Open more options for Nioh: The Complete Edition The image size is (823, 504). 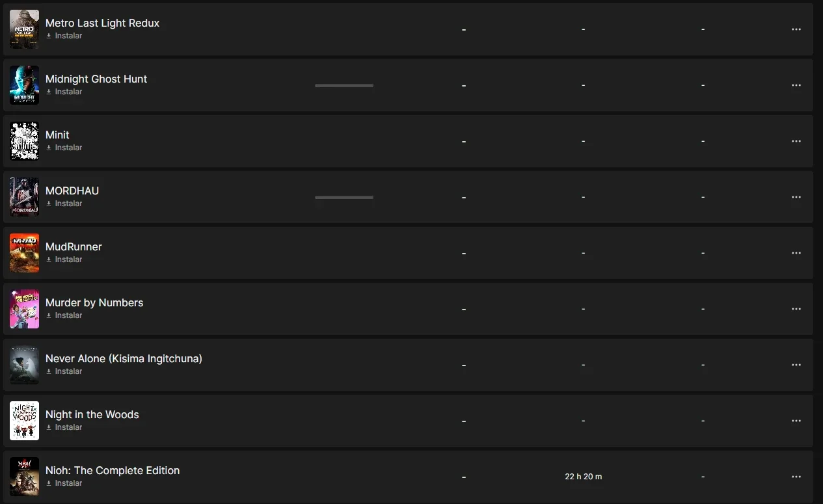(796, 477)
